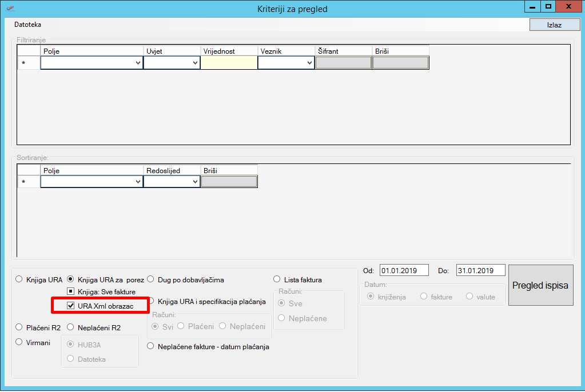
Task: Click the application icon in title bar
Action: click(9, 9)
